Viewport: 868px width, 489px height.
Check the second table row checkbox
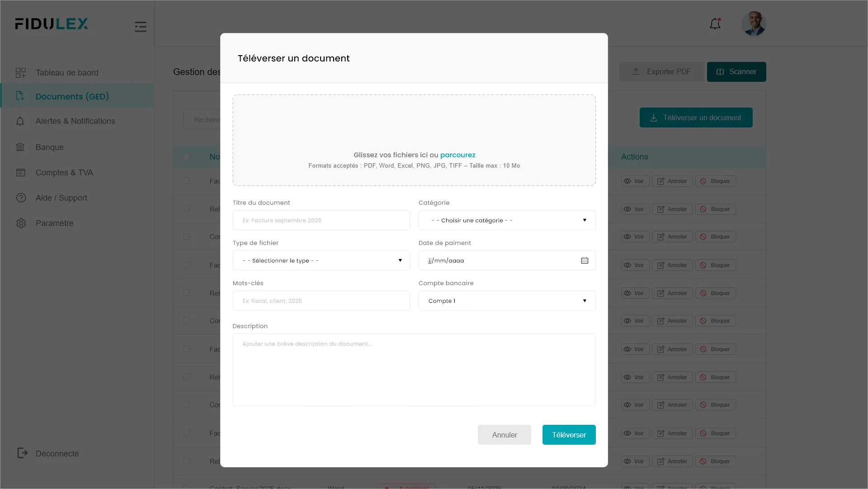pyautogui.click(x=187, y=209)
